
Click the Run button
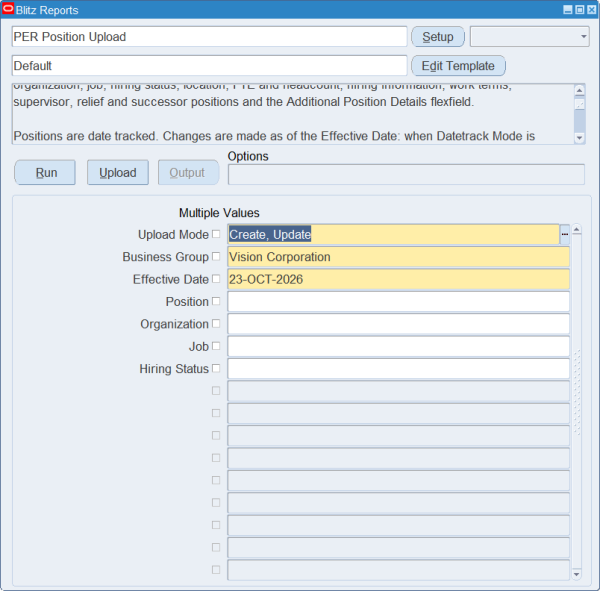pyautogui.click(x=45, y=173)
